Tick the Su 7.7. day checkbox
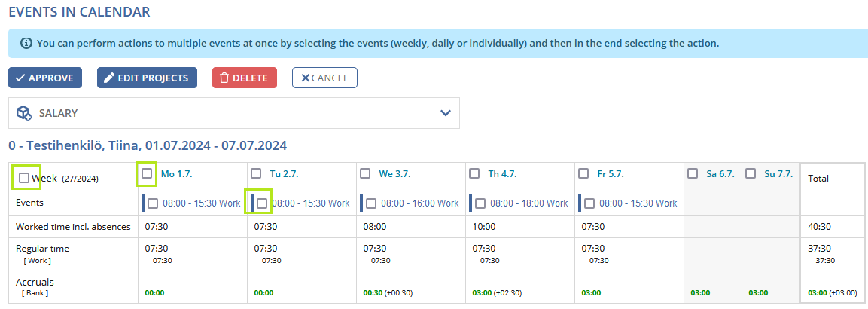 click(x=751, y=173)
